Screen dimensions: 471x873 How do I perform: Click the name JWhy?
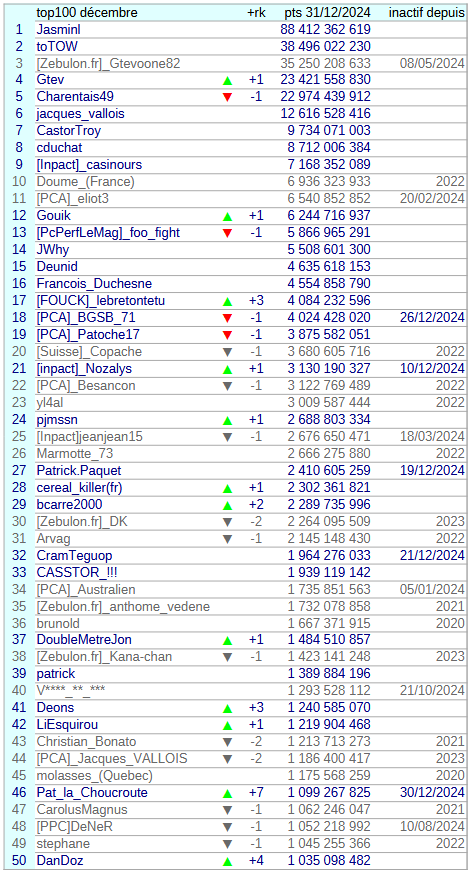pyautogui.click(x=53, y=250)
